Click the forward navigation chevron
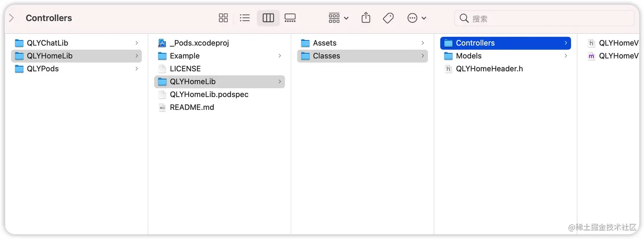The image size is (644, 239). (11, 18)
